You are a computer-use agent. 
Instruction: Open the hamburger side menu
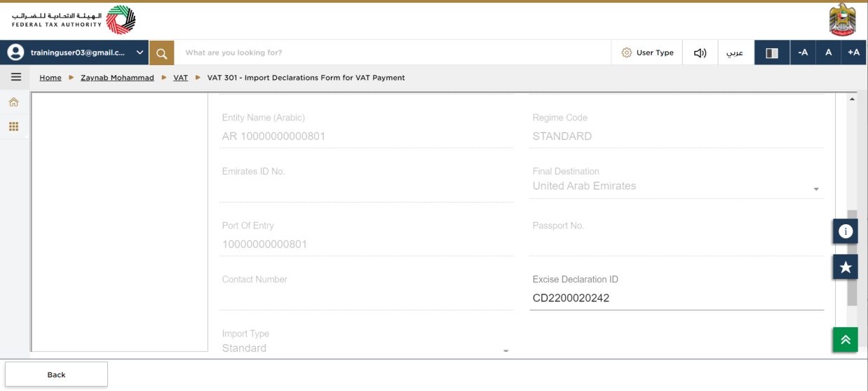pyautogui.click(x=15, y=77)
